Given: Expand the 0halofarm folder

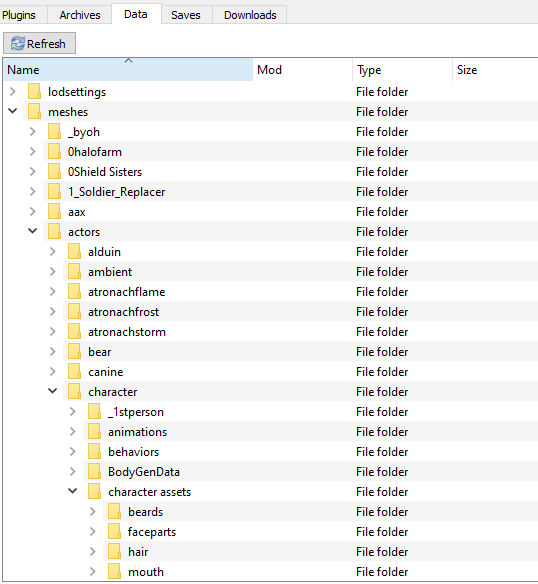Looking at the screenshot, I should coord(33,152).
